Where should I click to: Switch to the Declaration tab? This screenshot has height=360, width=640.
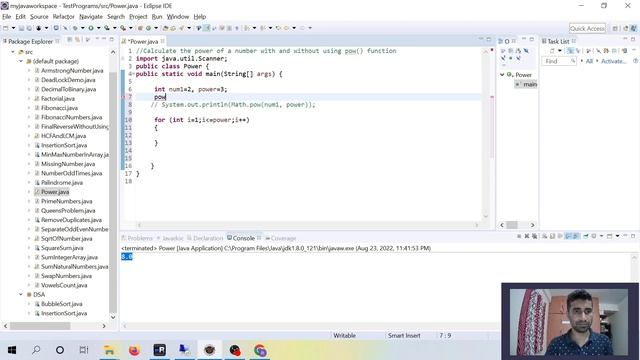(x=205, y=238)
